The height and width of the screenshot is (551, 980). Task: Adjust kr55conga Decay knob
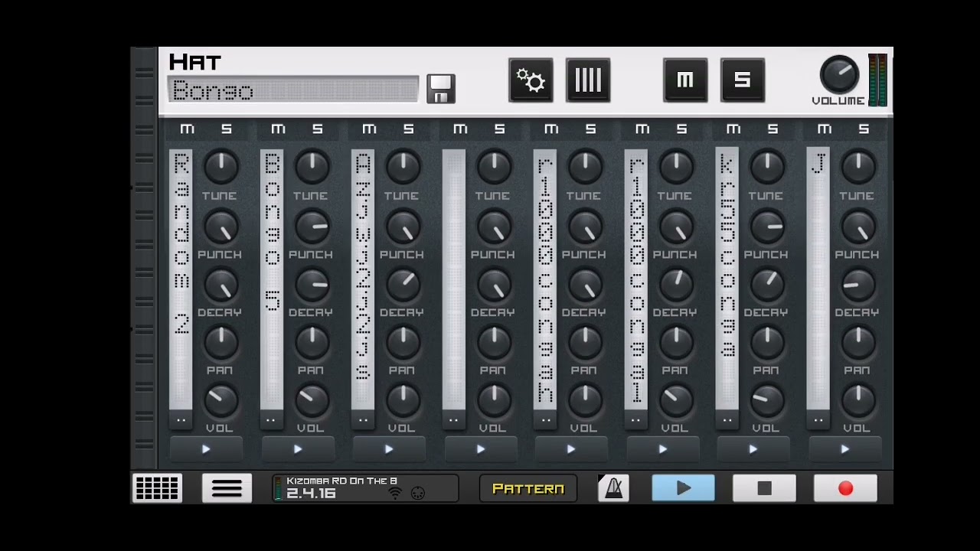pyautogui.click(x=767, y=285)
